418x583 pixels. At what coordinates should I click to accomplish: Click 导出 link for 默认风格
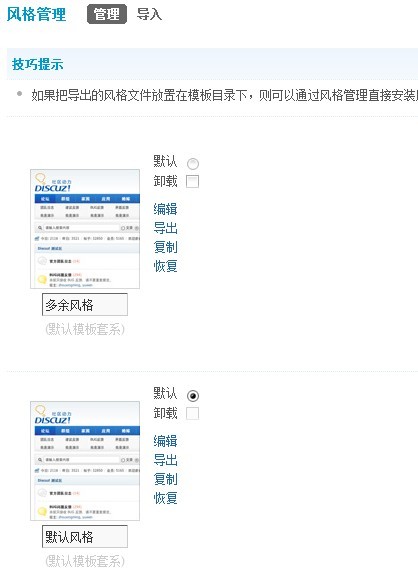tap(165, 460)
